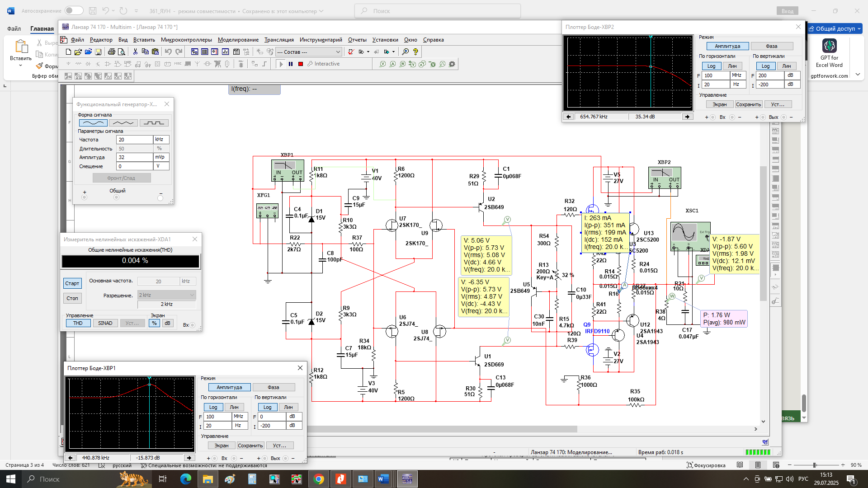Viewport: 868px width, 488px height.
Task: Open the Инструментарий menu
Action: 321,40
